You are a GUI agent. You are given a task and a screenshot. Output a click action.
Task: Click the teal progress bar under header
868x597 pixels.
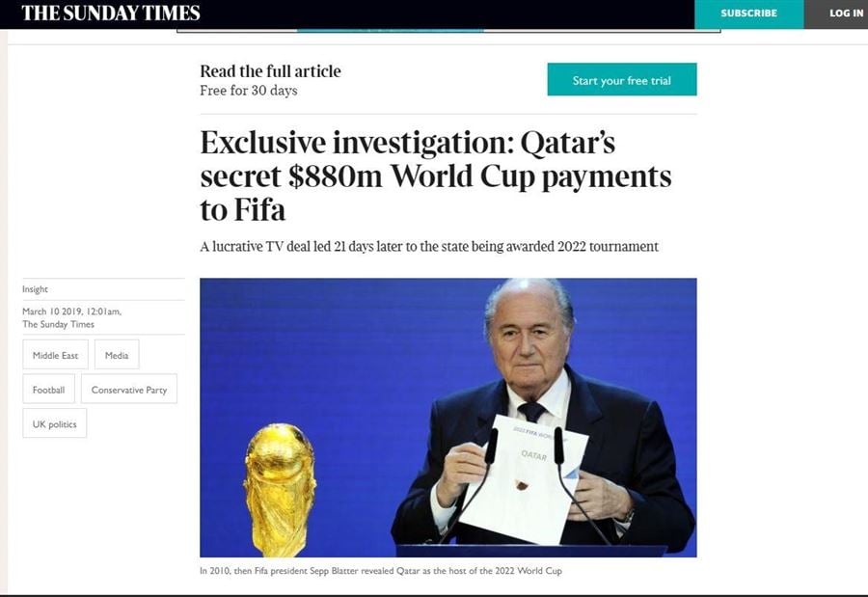391,31
